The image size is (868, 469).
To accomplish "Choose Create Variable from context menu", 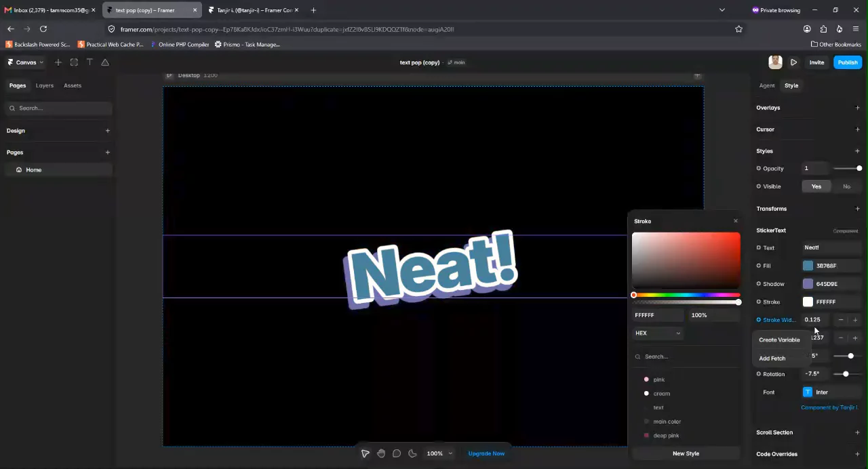I will [x=779, y=340].
